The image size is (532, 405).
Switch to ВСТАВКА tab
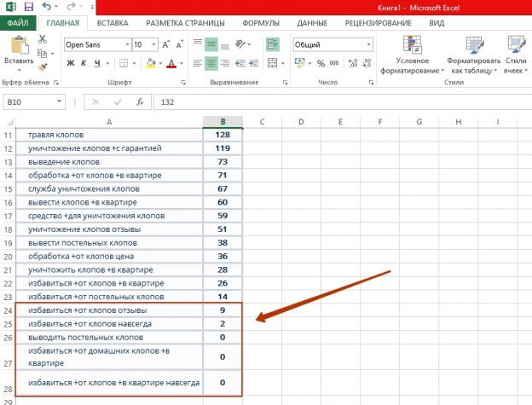coord(113,23)
